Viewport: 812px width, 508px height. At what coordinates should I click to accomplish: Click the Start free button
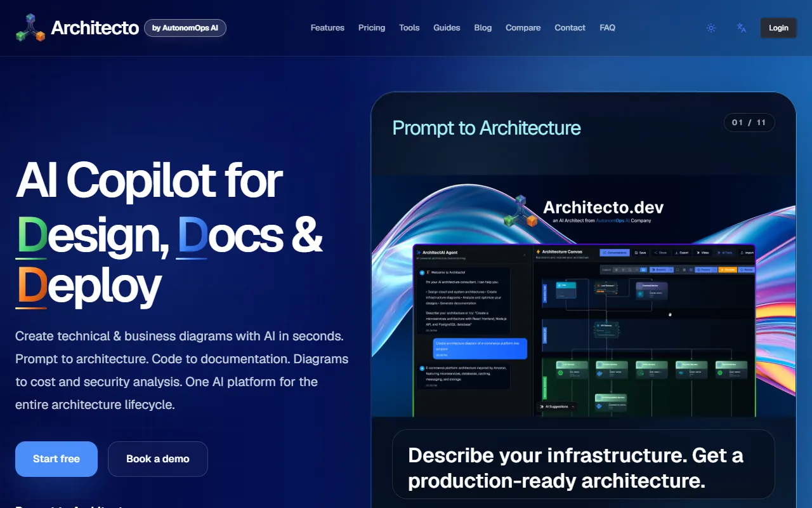tap(56, 459)
